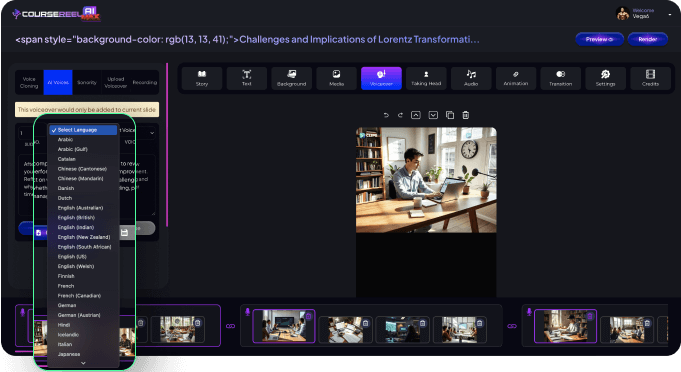This screenshot has height=372, width=681.
Task: Open the Media tool
Action: coord(337,78)
